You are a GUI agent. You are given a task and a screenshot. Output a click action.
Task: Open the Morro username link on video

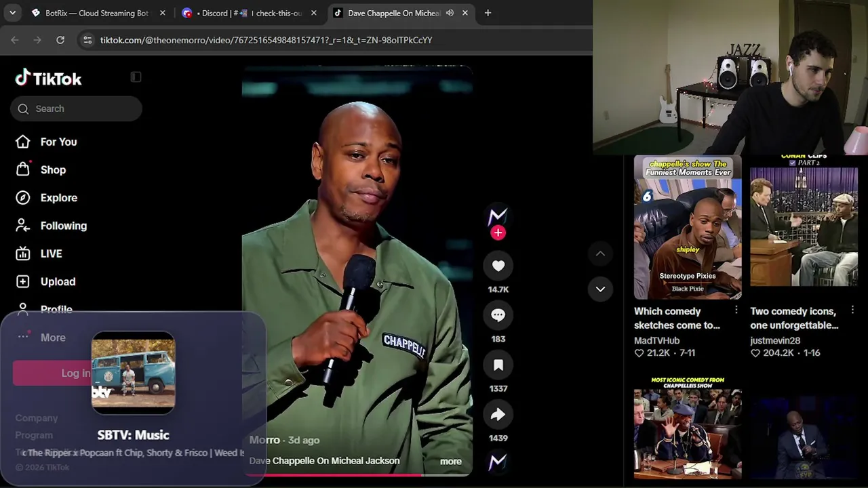pos(264,440)
